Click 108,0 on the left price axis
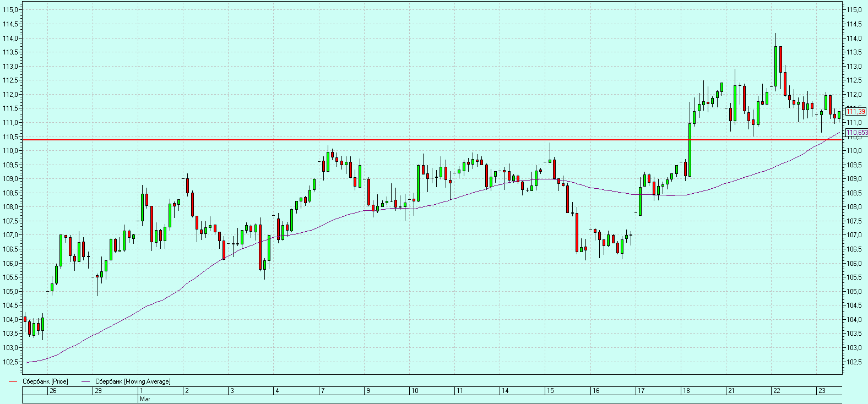 tap(10, 207)
